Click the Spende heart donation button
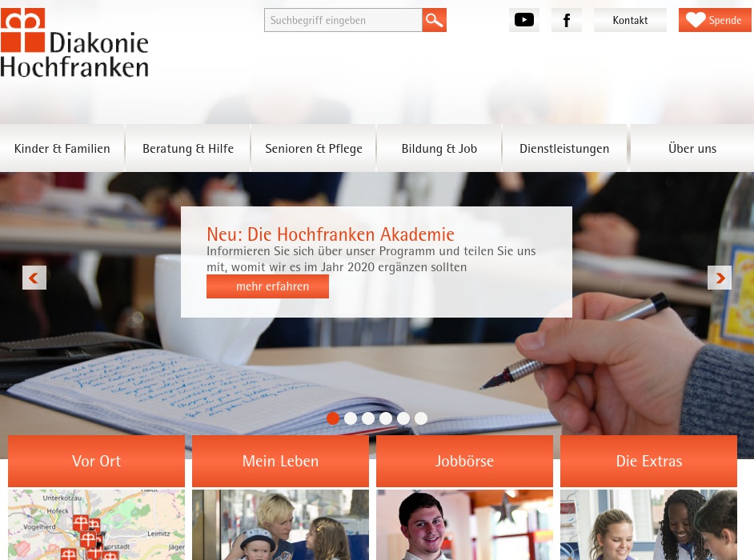754x560 pixels. 715,20
